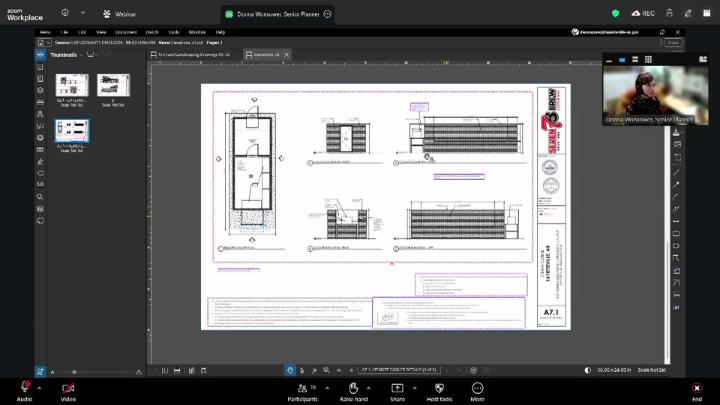Expand the Raise hand options caret
The image size is (720, 405).
click(x=369, y=388)
